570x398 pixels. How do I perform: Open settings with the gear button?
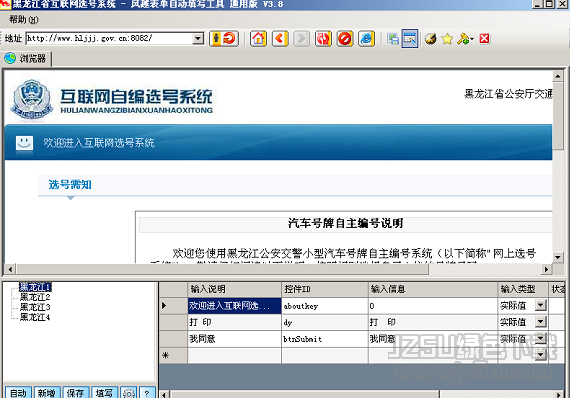pyautogui.click(x=129, y=393)
